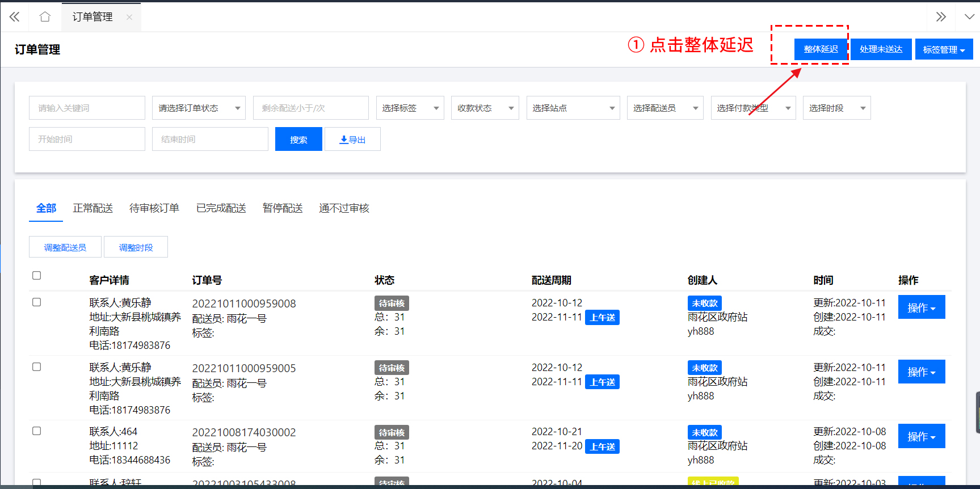
Task: Check order 20221008174030002 checkbox
Action: pos(37,431)
